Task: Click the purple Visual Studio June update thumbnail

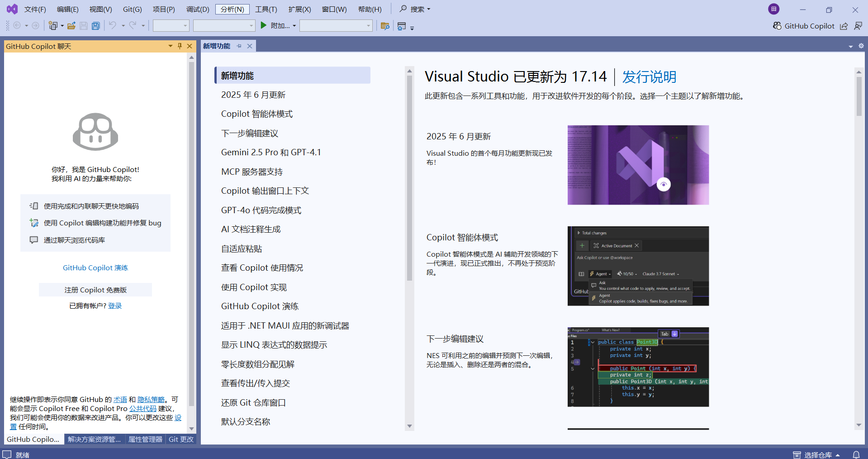Action: (x=638, y=165)
